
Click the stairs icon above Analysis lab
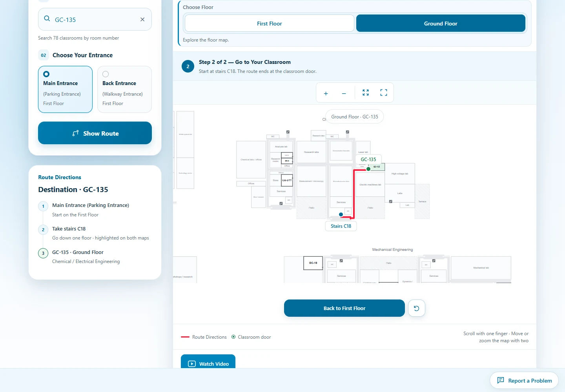(x=288, y=132)
